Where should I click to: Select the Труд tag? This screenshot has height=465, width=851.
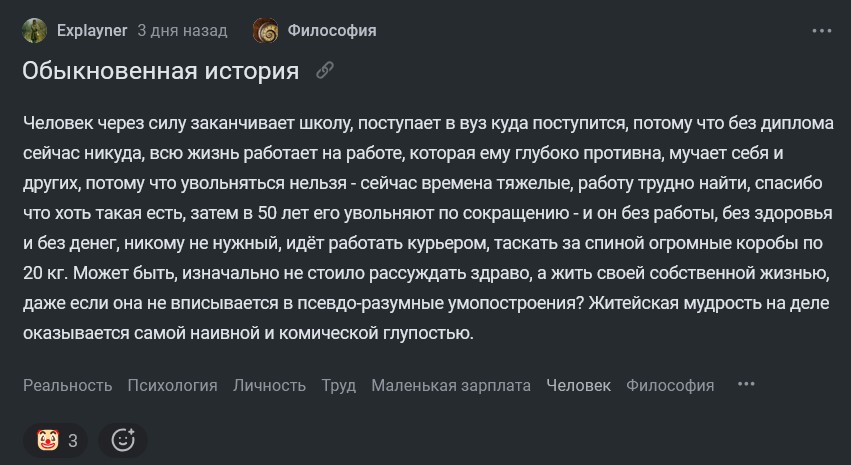click(x=339, y=385)
